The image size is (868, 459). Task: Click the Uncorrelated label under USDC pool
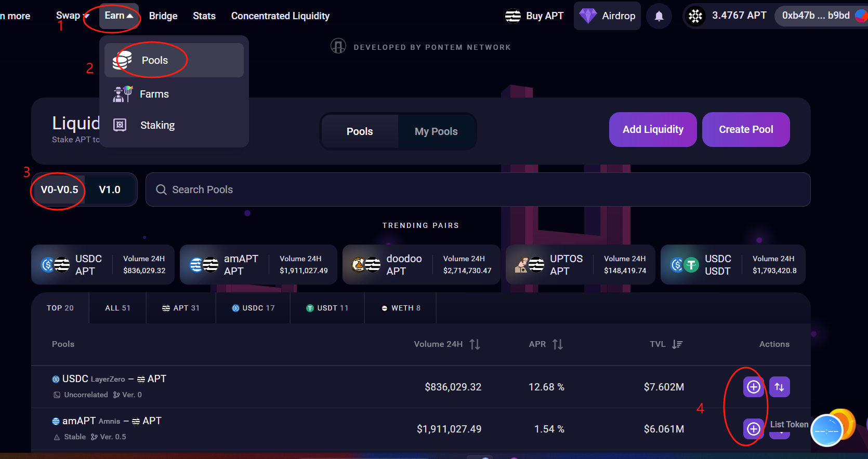tap(86, 395)
